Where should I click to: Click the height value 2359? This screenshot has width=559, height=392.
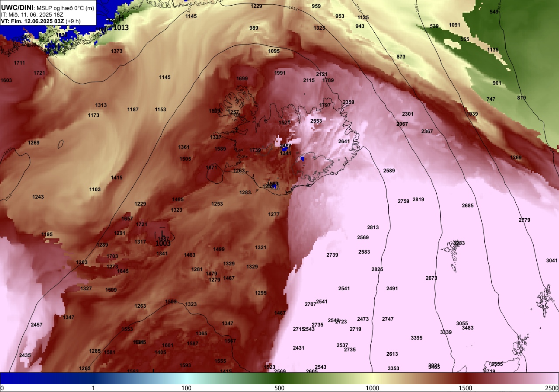(349, 102)
